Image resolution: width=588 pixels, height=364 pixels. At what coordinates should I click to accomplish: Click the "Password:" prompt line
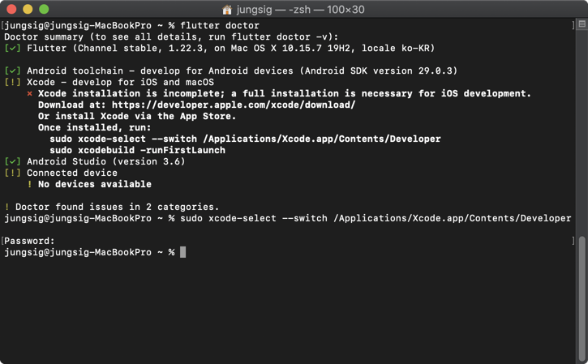[29, 241]
